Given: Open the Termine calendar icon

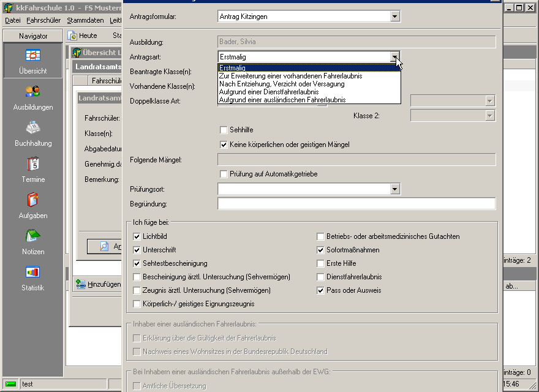Looking at the screenshot, I should click(x=33, y=164).
